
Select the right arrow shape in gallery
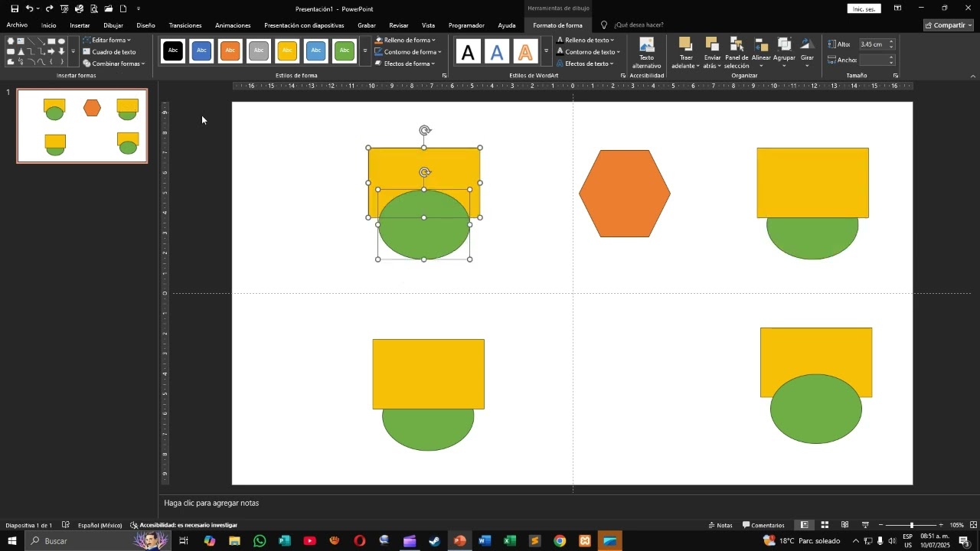51,51
